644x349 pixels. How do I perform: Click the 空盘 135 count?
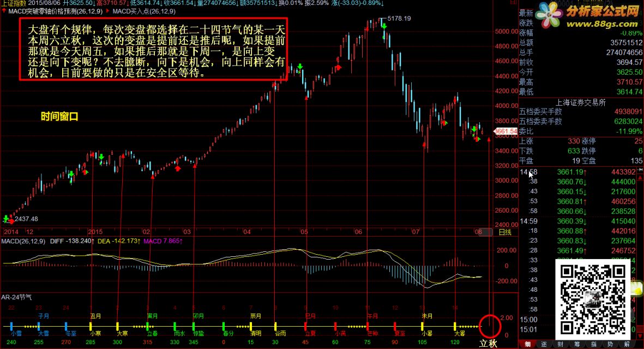(636, 160)
